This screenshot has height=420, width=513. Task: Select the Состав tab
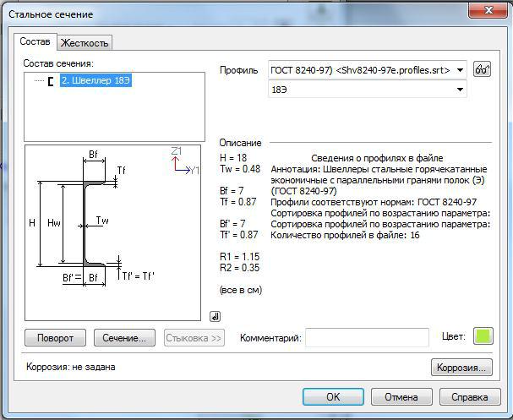click(35, 41)
